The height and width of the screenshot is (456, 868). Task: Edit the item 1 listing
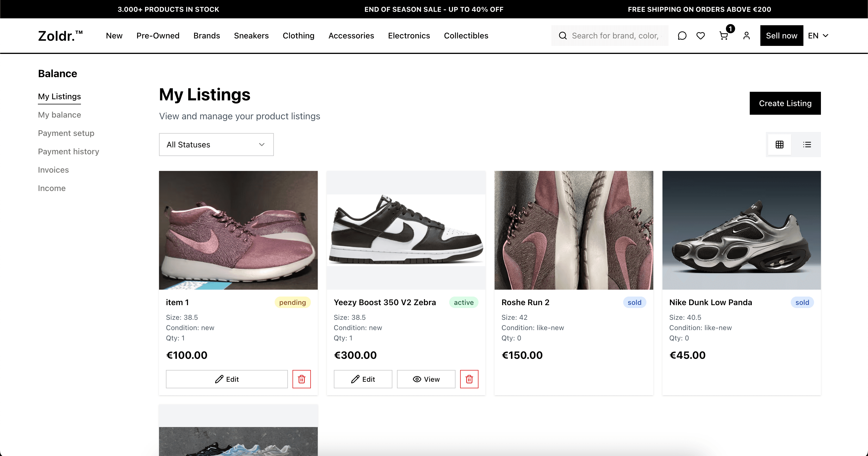(x=226, y=379)
